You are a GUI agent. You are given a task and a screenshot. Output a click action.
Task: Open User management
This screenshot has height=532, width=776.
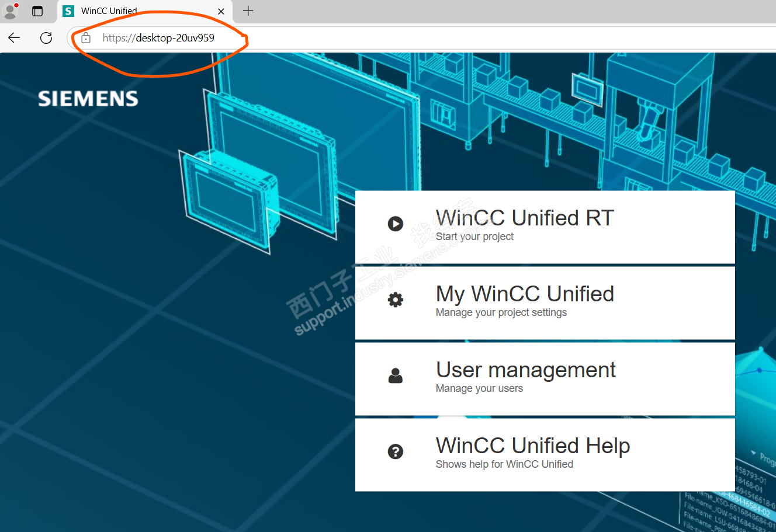pos(545,379)
